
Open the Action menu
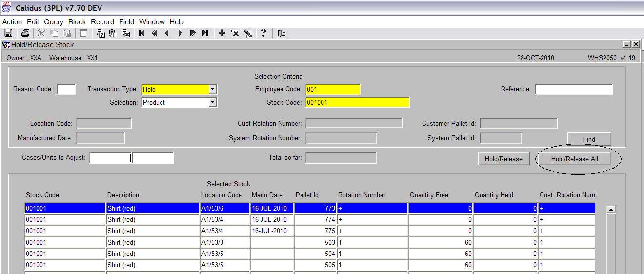click(12, 22)
